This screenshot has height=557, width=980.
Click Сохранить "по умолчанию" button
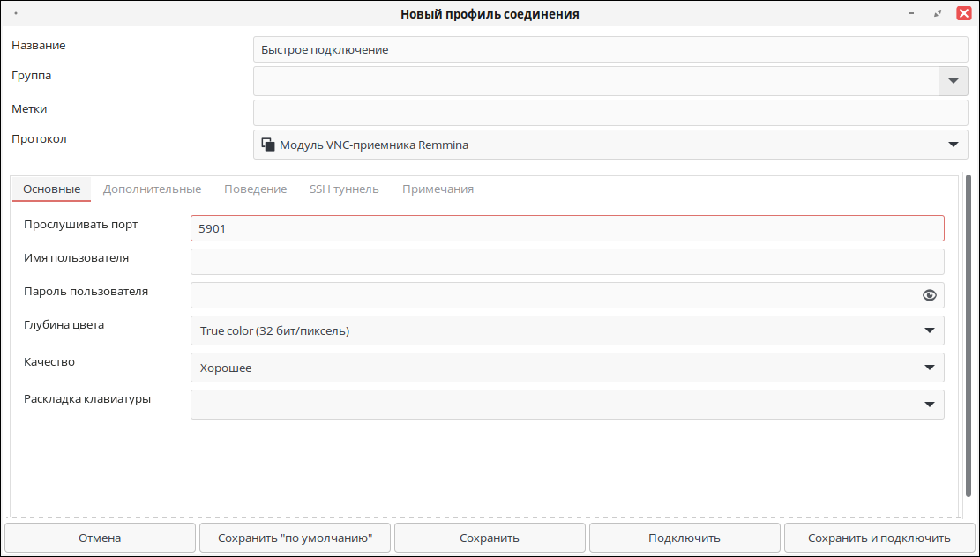[294, 538]
